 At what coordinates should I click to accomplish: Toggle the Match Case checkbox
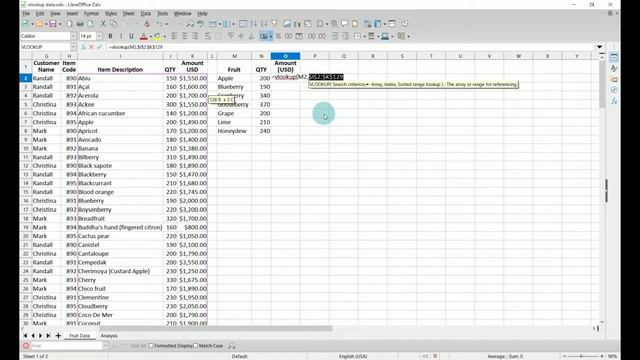(196, 346)
